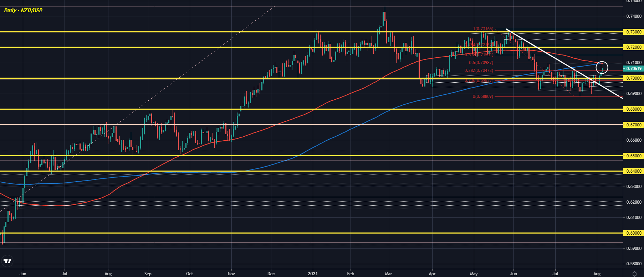Click the TradingView logo badge
Screen dimensions: 644x277
7,261
